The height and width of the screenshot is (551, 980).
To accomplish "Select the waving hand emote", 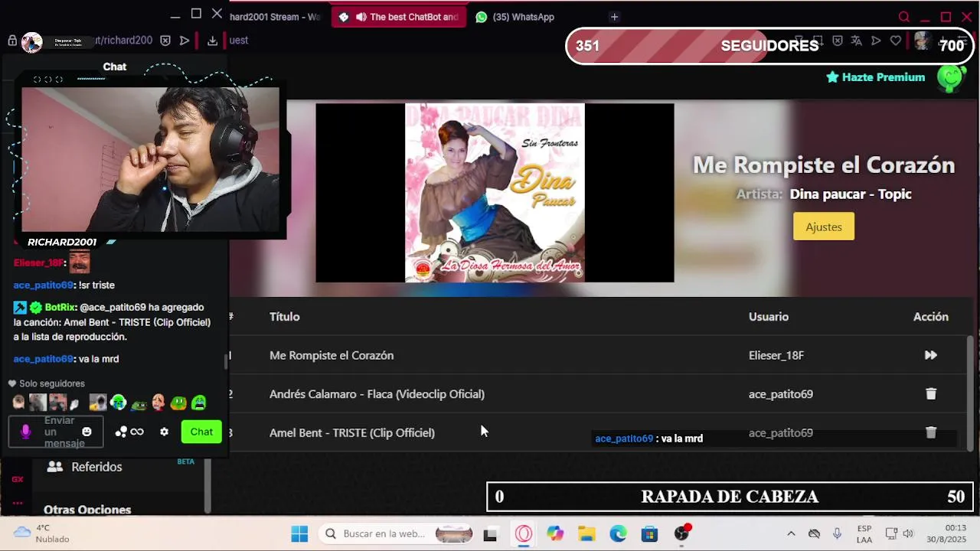I will click(74, 403).
